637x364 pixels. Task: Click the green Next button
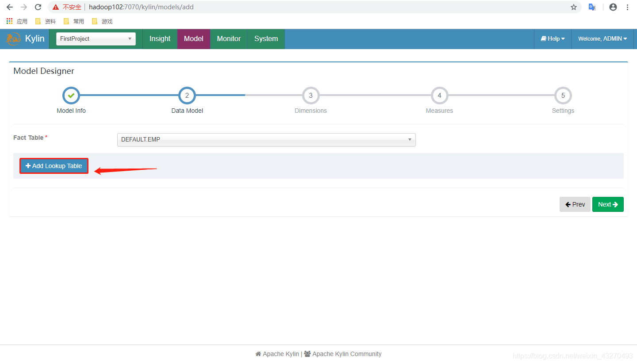608,204
